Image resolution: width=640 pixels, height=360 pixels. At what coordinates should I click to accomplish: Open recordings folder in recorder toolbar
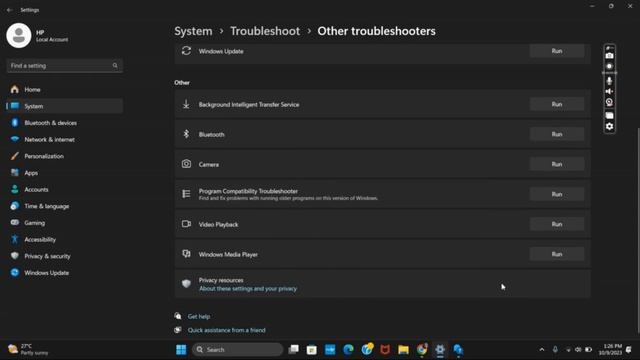coord(609,116)
